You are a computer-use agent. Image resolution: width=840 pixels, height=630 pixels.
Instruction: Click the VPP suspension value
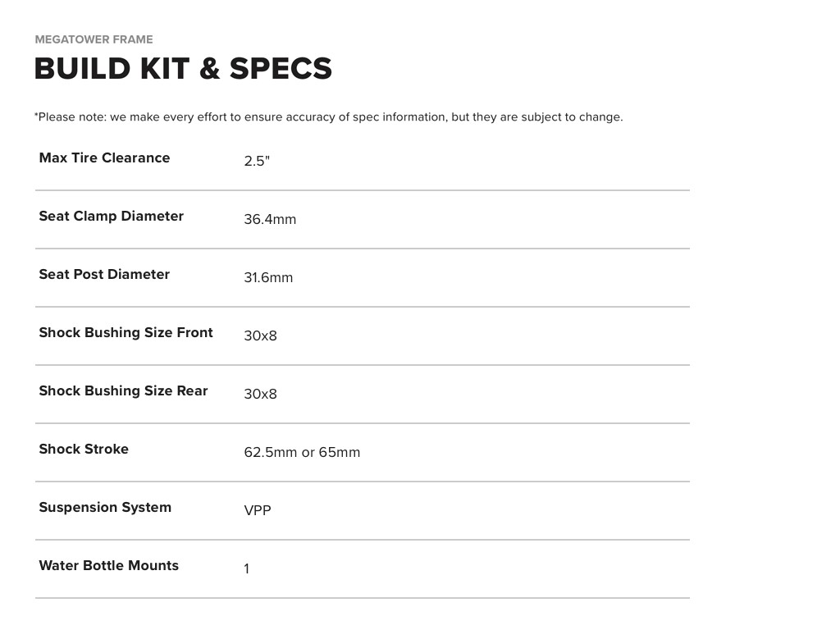pos(258,511)
